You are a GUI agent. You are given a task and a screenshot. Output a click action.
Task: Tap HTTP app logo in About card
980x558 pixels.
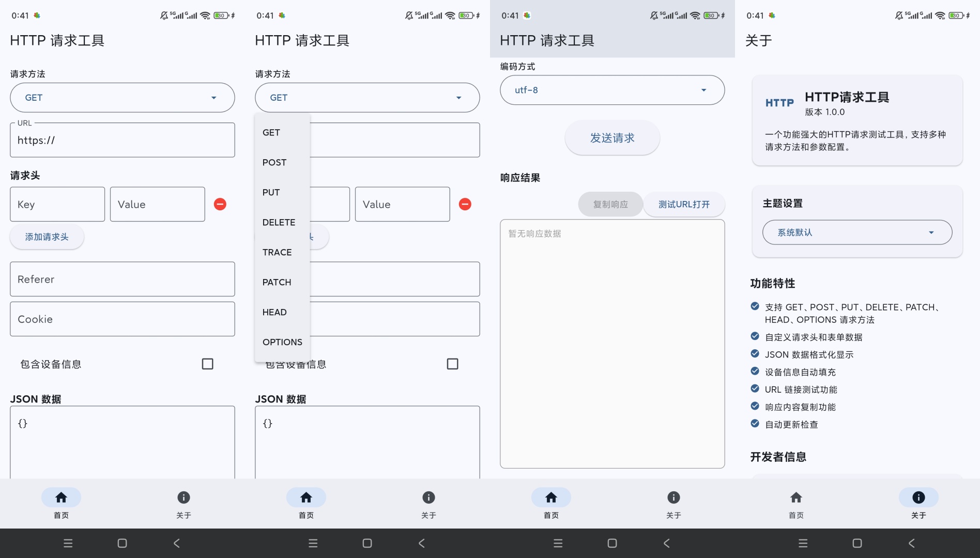(779, 103)
